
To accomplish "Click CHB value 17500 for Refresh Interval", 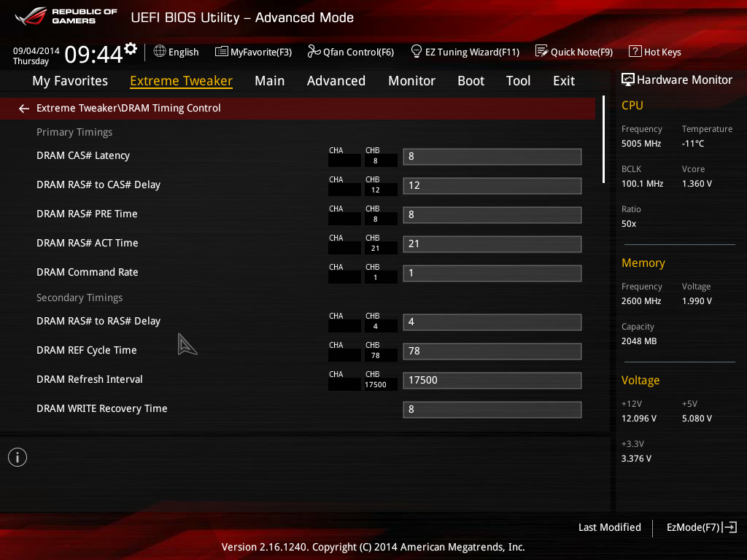I will pos(376,385).
